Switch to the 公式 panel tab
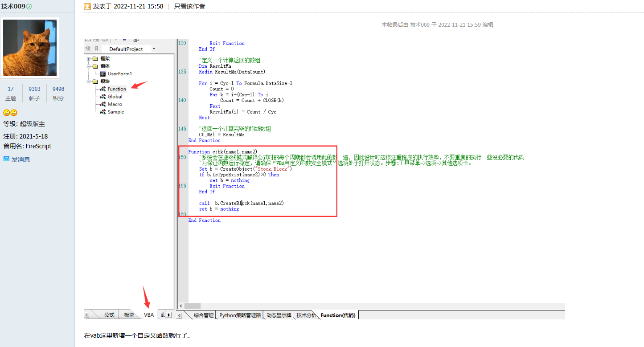This screenshot has width=644, height=347. point(109,315)
